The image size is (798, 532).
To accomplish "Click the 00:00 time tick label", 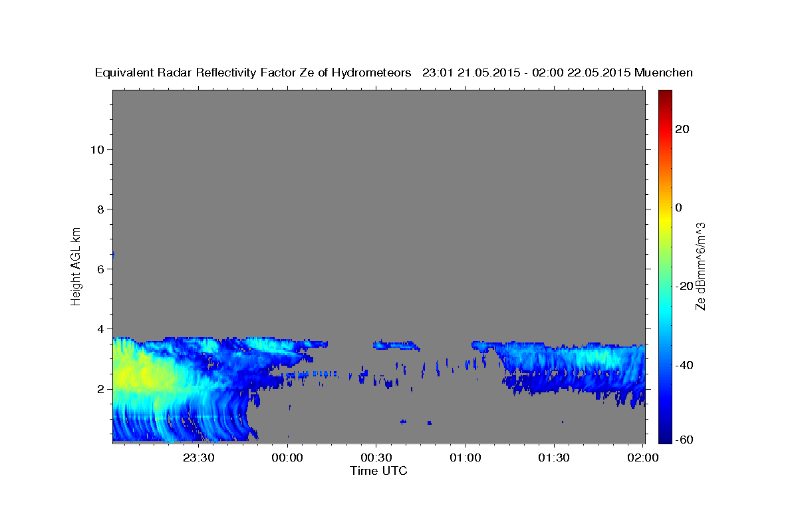I will (288, 458).
